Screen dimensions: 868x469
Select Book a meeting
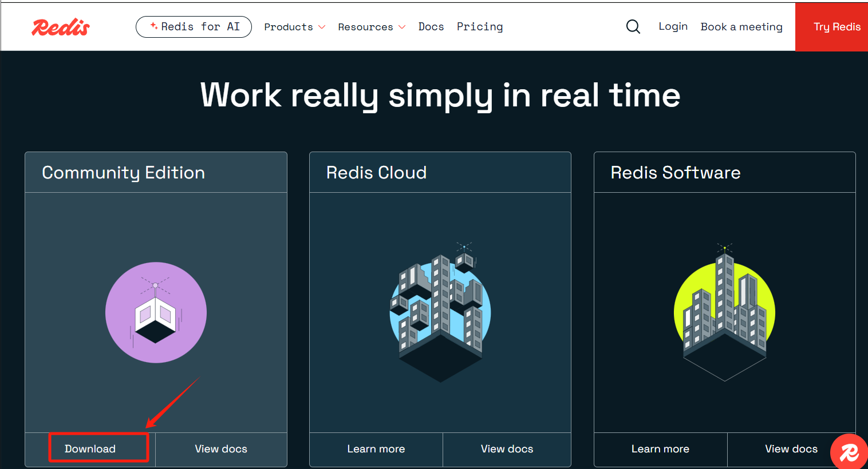coord(741,27)
